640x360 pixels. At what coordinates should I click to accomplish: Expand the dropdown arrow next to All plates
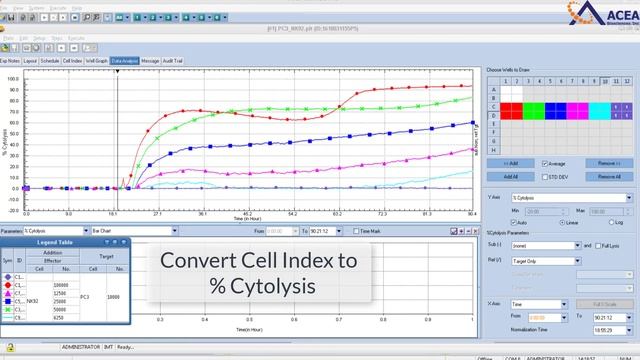click(x=127, y=18)
